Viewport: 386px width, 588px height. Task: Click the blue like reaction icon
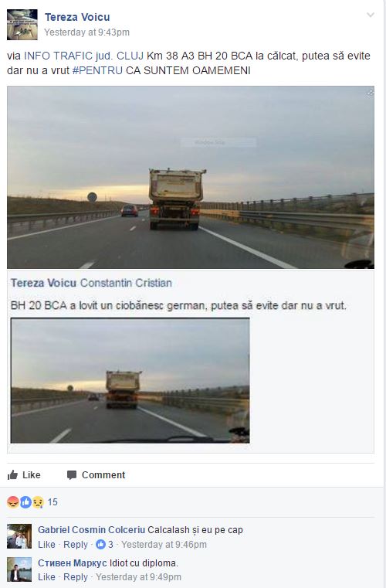point(25,501)
